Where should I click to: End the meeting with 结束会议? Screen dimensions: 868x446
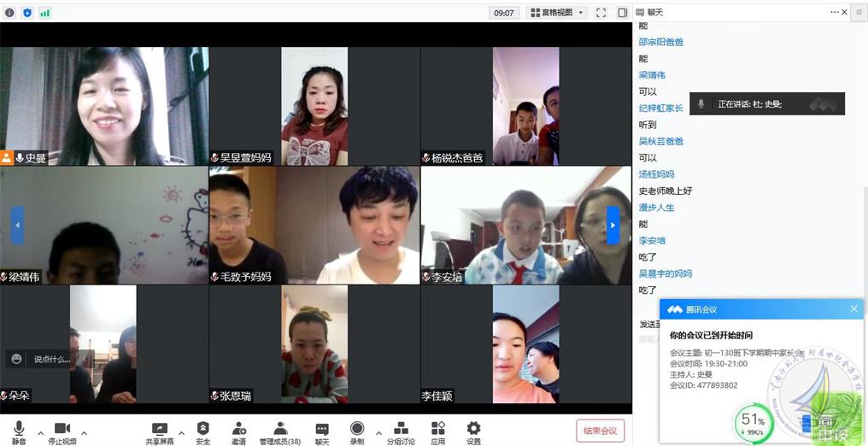(x=600, y=431)
